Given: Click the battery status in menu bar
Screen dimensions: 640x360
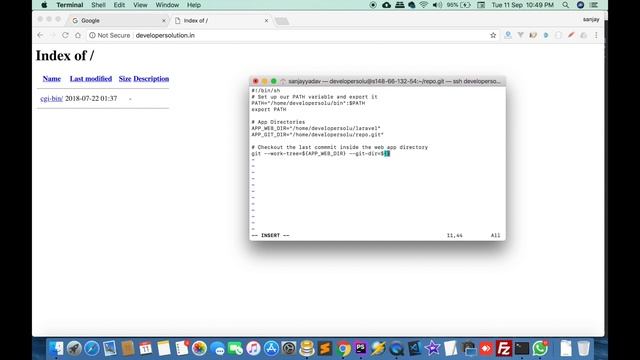Looking at the screenshot, I should coord(459,5).
